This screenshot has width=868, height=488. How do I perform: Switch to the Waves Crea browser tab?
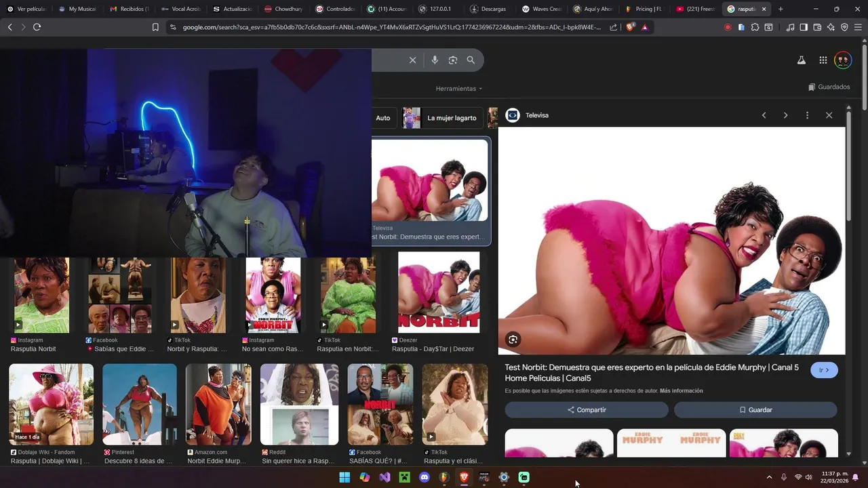540,9
